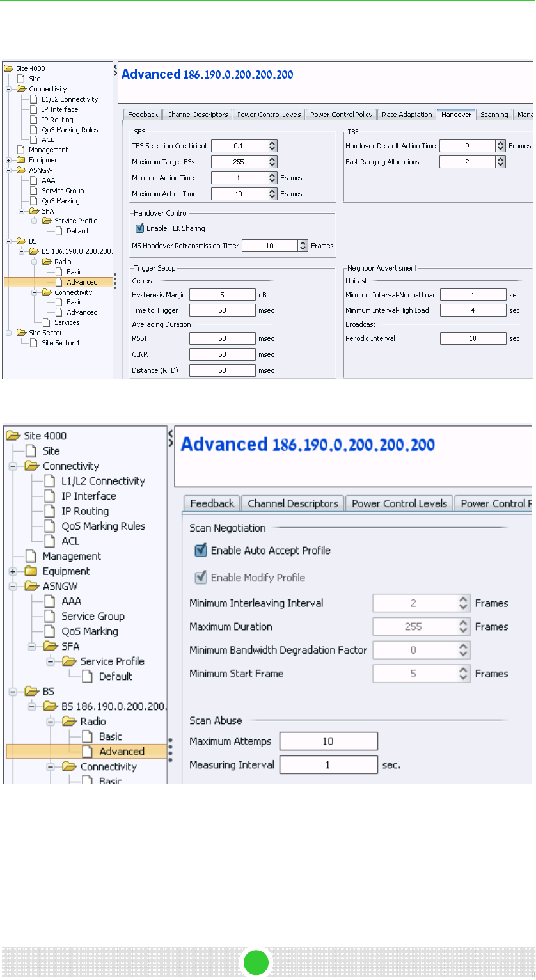The width and height of the screenshot is (536, 980).
Task: Select Service Group in lower tree
Action: click(93, 616)
